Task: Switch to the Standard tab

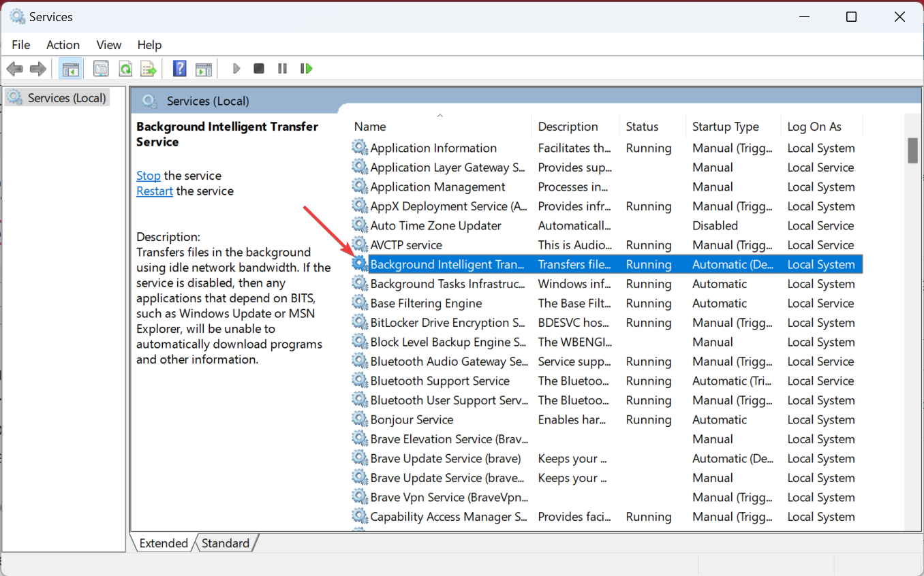Action: tap(226, 543)
